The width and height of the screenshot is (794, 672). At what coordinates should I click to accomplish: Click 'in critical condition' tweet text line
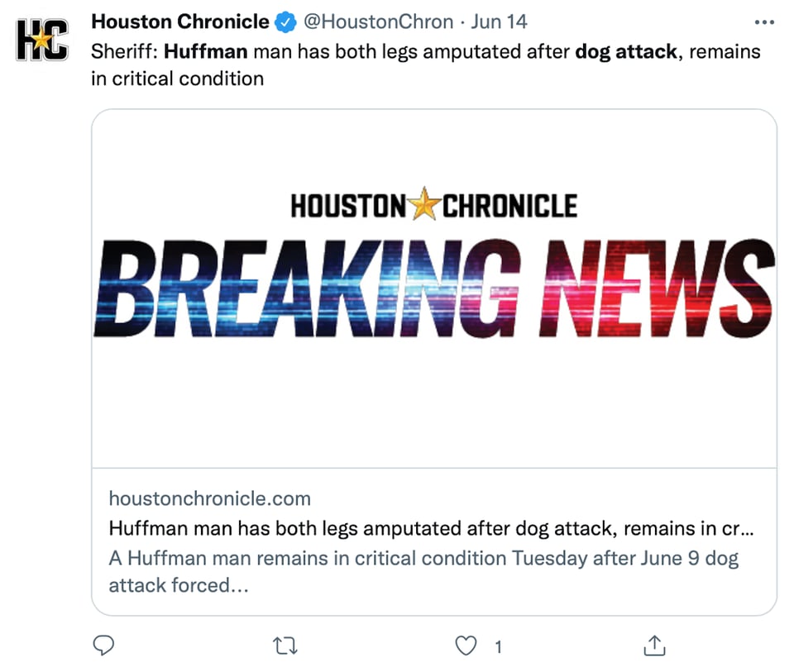tap(177, 79)
